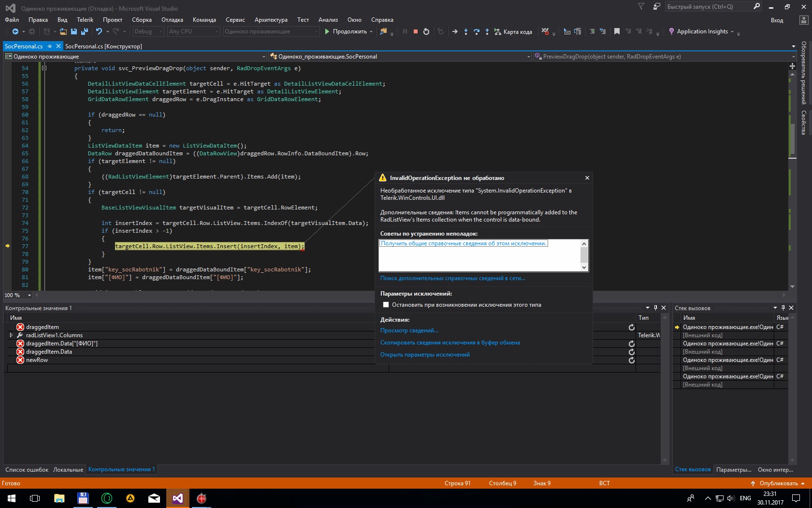Click the Restart debugging icon
Viewport: 812px width, 508px height.
click(x=426, y=31)
